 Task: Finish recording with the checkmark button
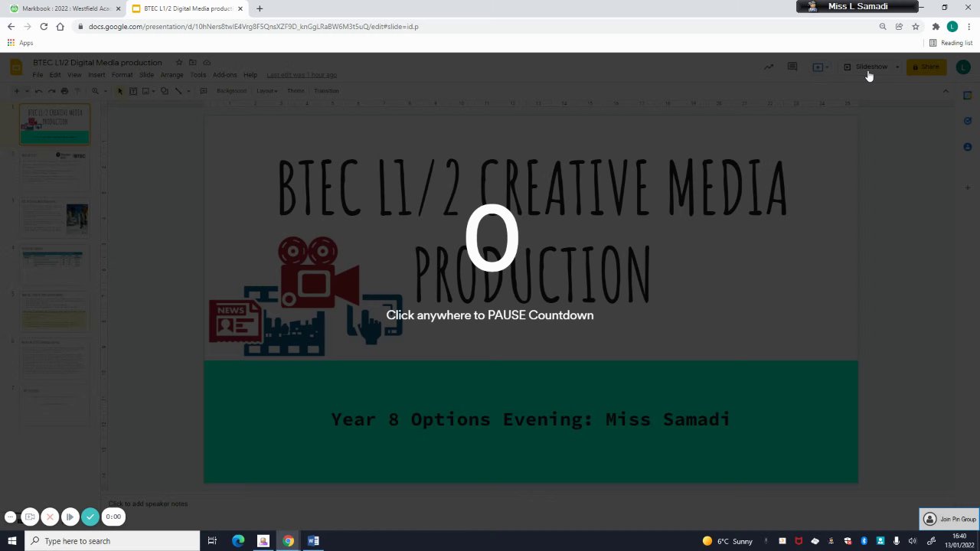point(90,517)
